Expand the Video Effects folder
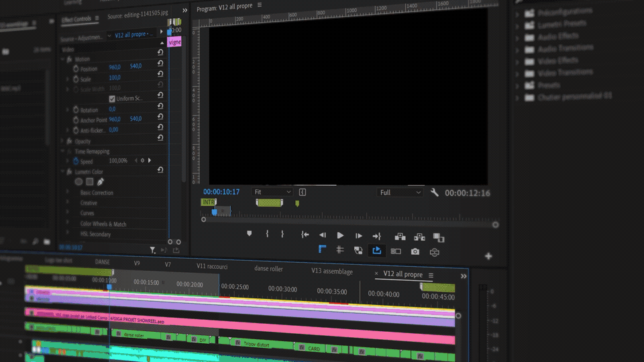The height and width of the screenshot is (362, 644). click(517, 62)
